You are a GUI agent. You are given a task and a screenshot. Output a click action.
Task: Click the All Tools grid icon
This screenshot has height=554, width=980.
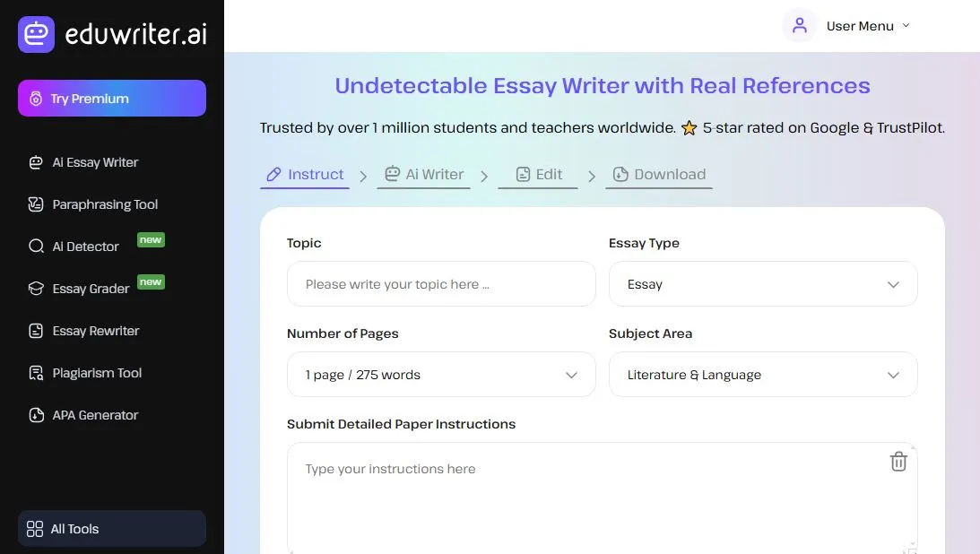[35, 529]
